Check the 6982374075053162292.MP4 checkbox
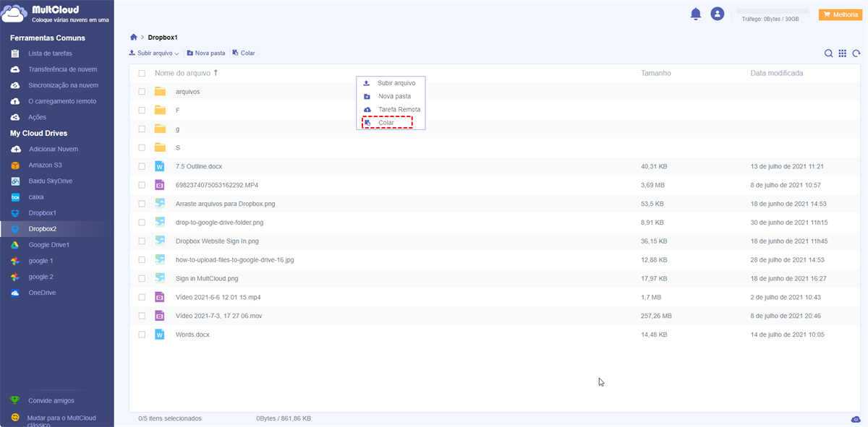The image size is (868, 427). (x=142, y=185)
